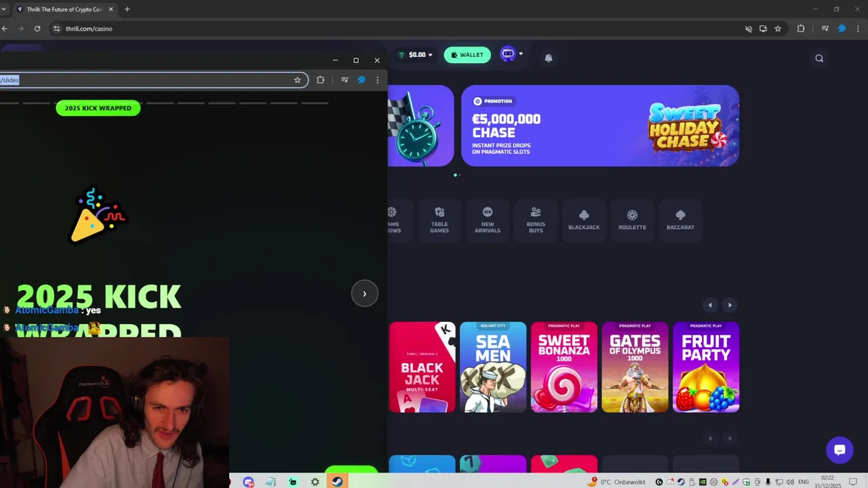This screenshot has height=488, width=868.
Task: Open Steam from the taskbar
Action: 337,482
